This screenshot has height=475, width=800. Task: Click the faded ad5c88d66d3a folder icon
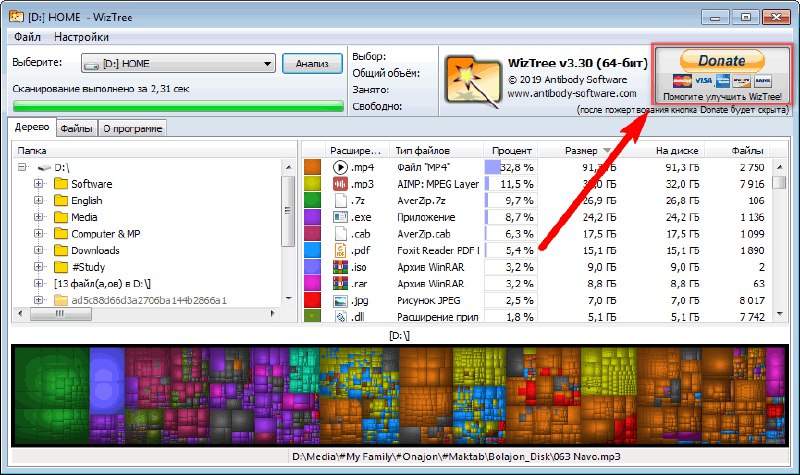pyautogui.click(x=61, y=300)
